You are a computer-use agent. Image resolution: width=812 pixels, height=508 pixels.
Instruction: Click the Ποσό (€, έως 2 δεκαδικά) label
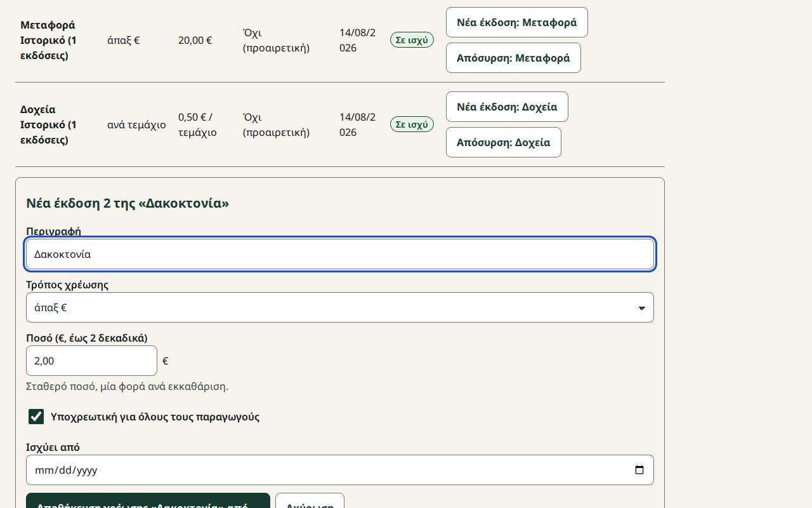(x=87, y=338)
